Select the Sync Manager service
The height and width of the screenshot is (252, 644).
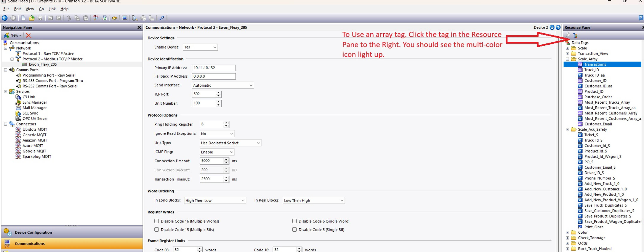pyautogui.click(x=35, y=102)
